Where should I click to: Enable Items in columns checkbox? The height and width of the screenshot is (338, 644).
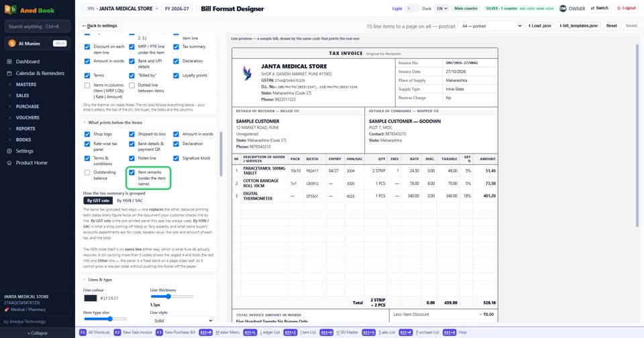87,85
